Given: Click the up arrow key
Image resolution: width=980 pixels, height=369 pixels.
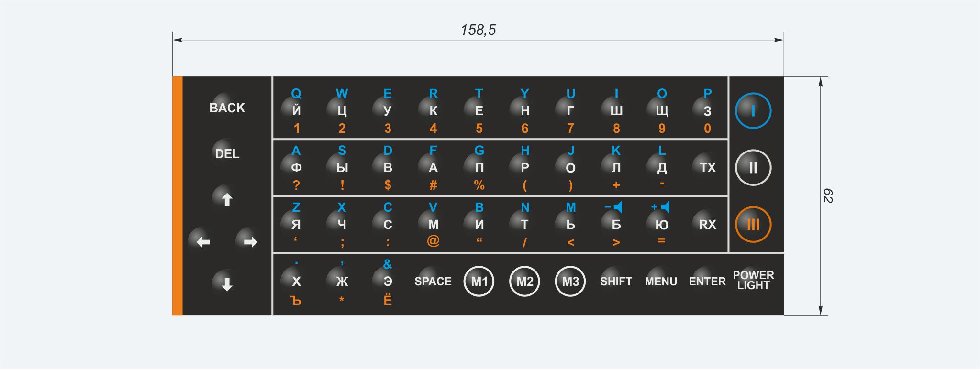Looking at the screenshot, I should coord(227,199).
